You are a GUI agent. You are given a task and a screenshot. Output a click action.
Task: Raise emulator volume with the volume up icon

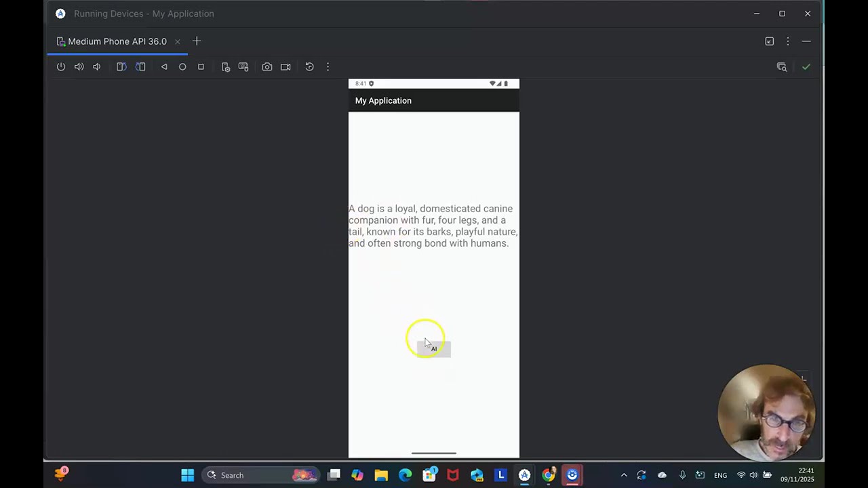(79, 67)
